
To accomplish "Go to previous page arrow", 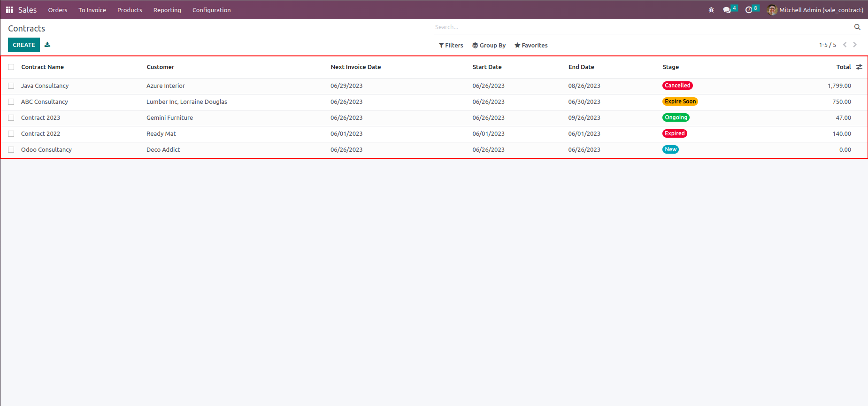I will 845,45.
